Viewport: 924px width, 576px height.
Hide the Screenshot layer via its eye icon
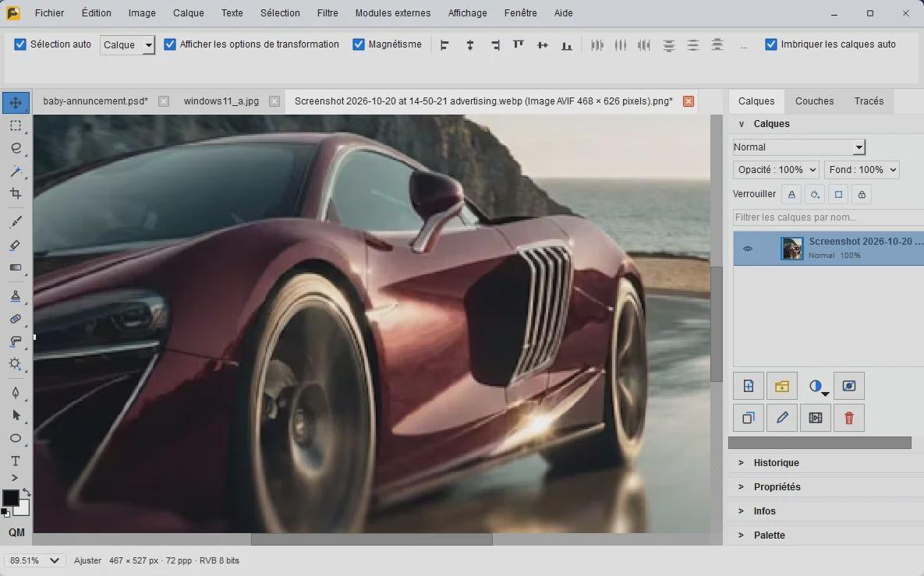[748, 249]
